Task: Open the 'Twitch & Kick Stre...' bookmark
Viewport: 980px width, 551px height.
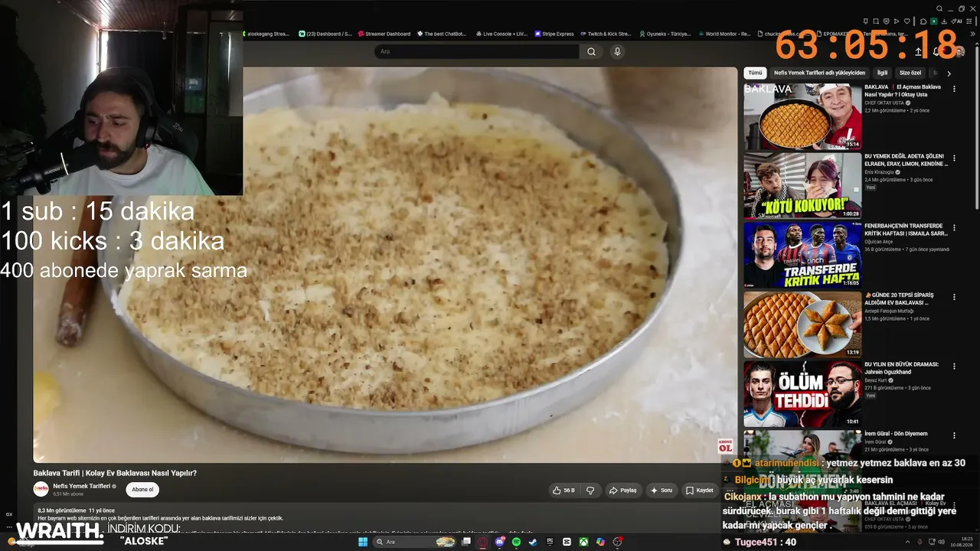Action: tap(605, 34)
